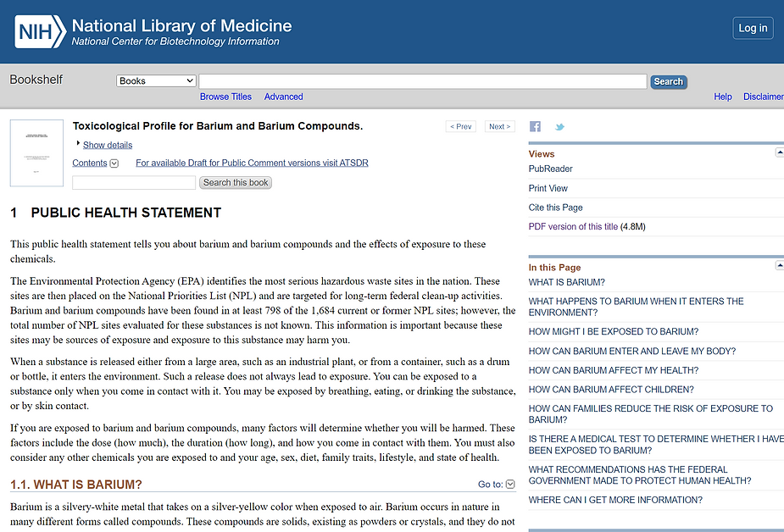The image size is (784, 532).
Task: Go to the Next page
Action: click(499, 126)
